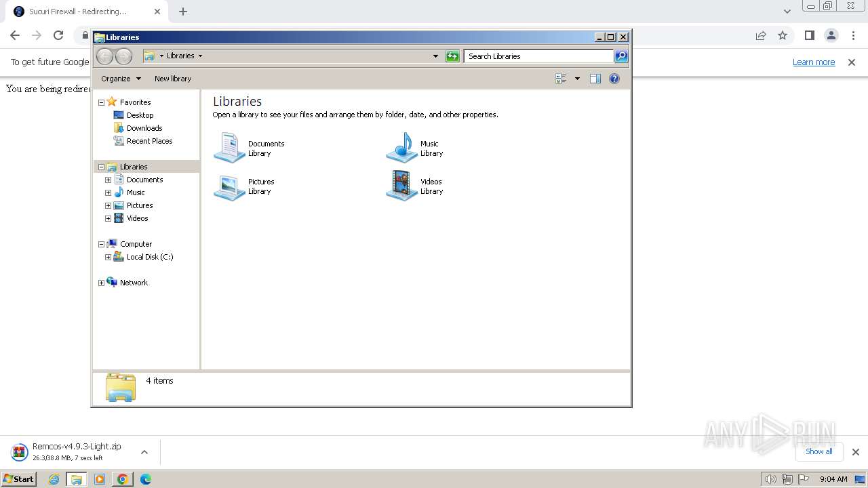Toggle Chrome side panel

point(809,35)
